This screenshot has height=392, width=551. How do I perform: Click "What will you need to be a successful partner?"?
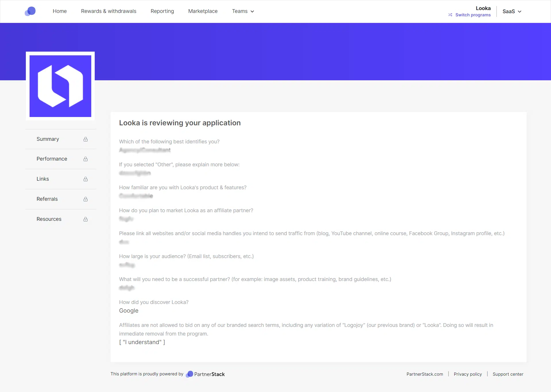255,279
